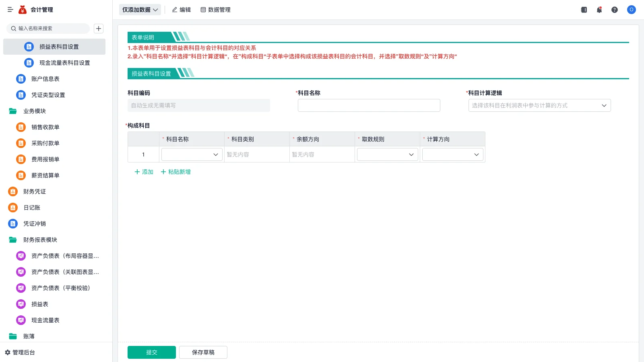Click the plus icon beside the search box

pyautogui.click(x=99, y=29)
